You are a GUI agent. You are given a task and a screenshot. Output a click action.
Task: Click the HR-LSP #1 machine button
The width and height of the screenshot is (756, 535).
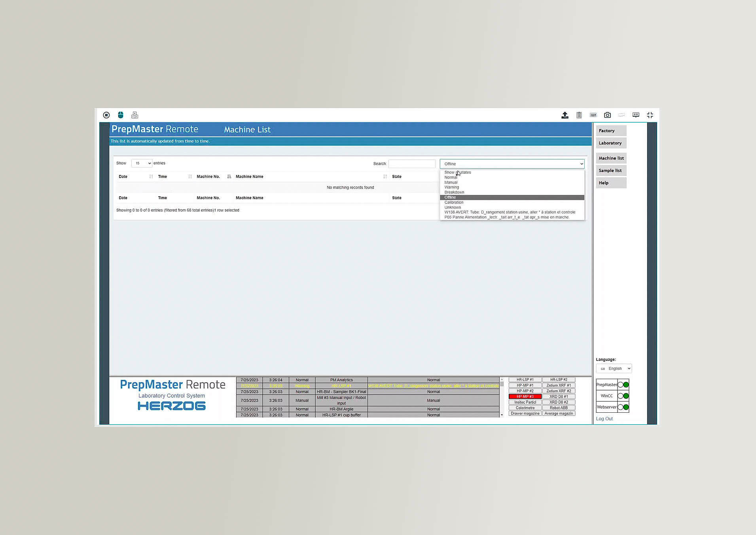pyautogui.click(x=525, y=379)
